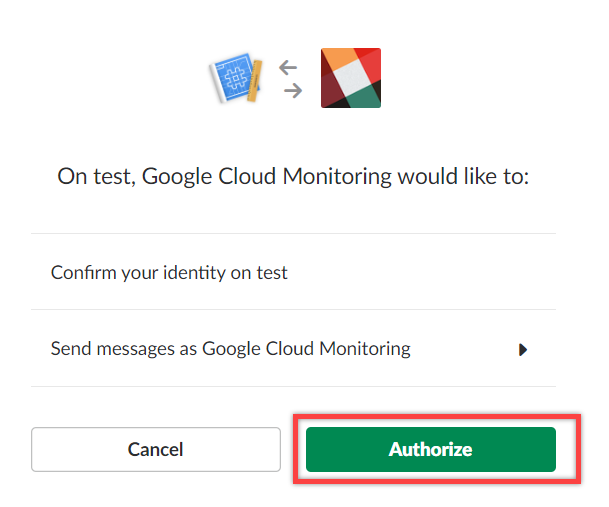Viewport: 609px width, 507px height.
Task: Click the hash symbol on the blueprint icon
Action: pos(236,77)
